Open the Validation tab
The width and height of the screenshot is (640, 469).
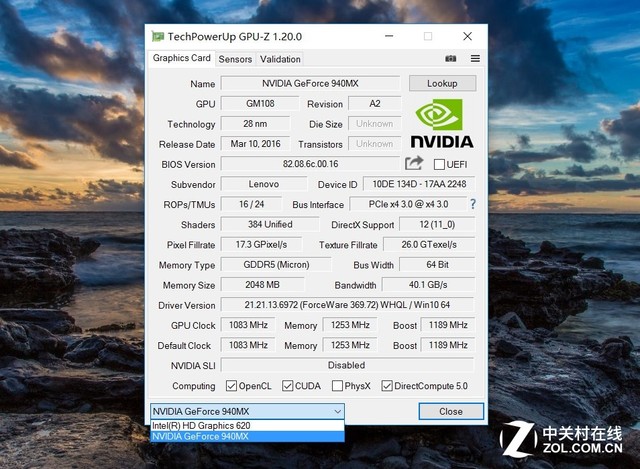[x=280, y=59]
